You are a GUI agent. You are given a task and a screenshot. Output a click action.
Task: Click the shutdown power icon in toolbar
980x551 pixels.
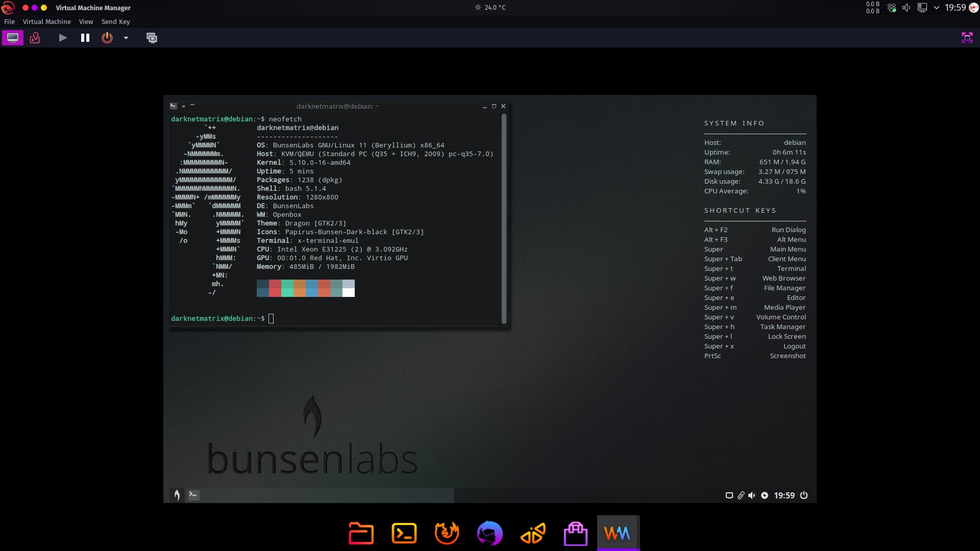[107, 38]
